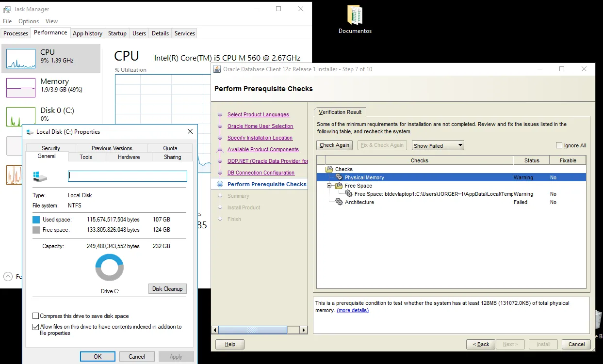Image resolution: width=603 pixels, height=364 pixels.
Task: Open the Show Failed dropdown
Action: [x=438, y=145]
